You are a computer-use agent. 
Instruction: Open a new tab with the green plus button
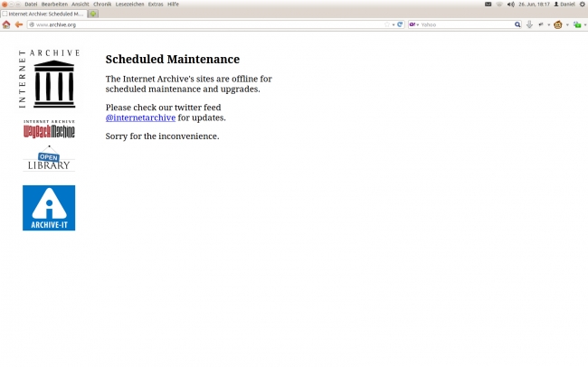pyautogui.click(x=93, y=14)
